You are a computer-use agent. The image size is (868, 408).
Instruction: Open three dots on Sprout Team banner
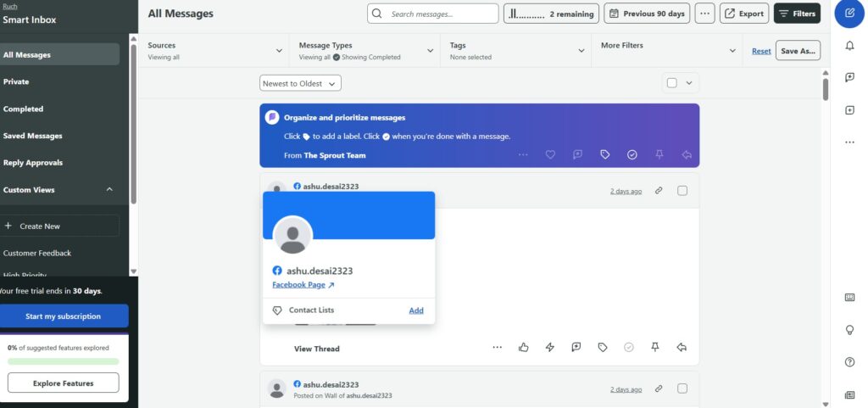pos(523,155)
